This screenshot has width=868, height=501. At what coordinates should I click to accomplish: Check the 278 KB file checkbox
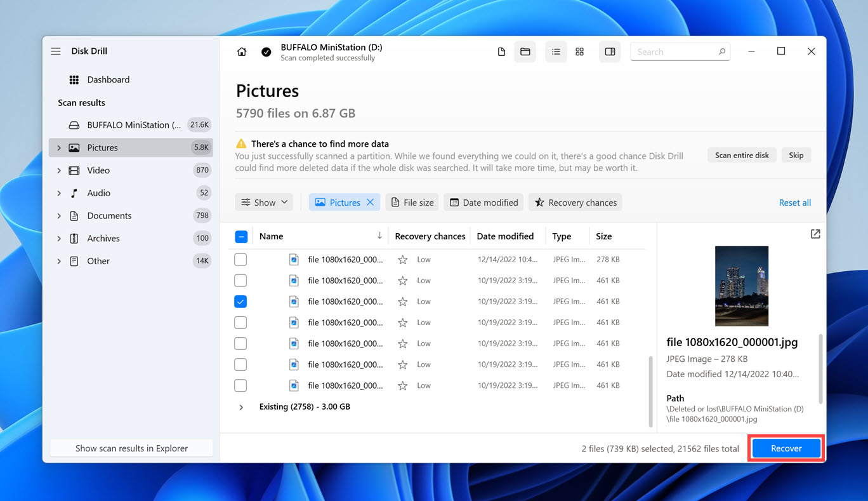pos(240,260)
